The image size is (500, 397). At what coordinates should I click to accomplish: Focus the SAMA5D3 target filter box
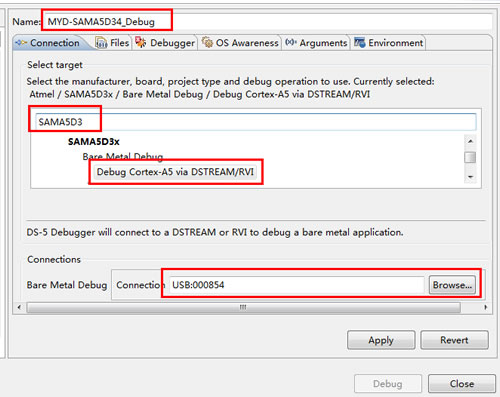255,122
